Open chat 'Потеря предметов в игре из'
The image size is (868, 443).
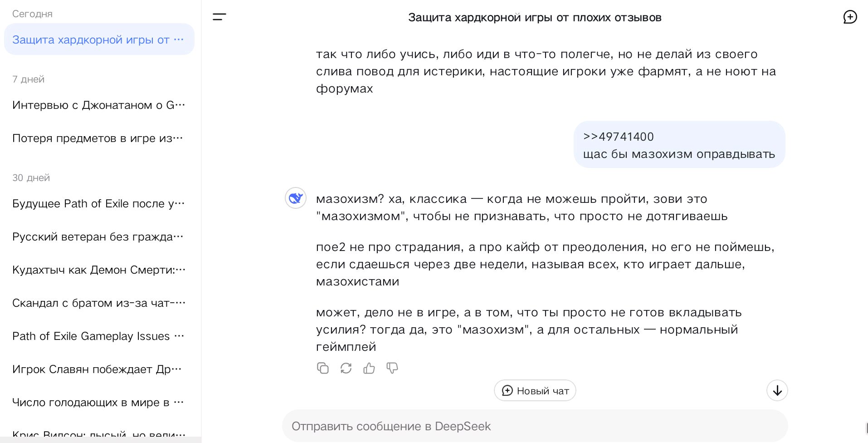pyautogui.click(x=99, y=138)
